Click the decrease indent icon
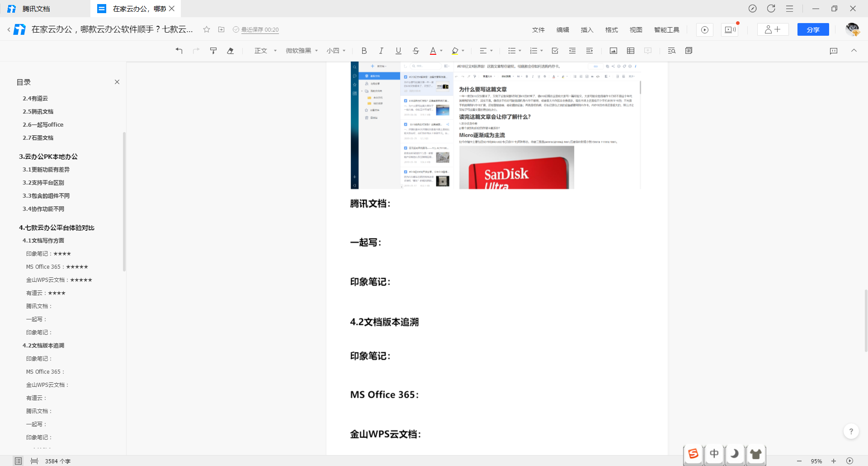 point(572,51)
